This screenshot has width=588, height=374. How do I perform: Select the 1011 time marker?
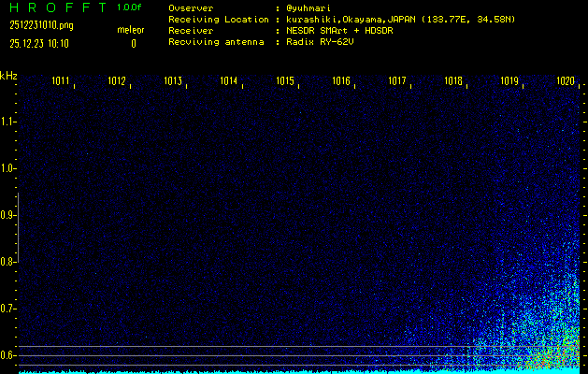[62, 82]
